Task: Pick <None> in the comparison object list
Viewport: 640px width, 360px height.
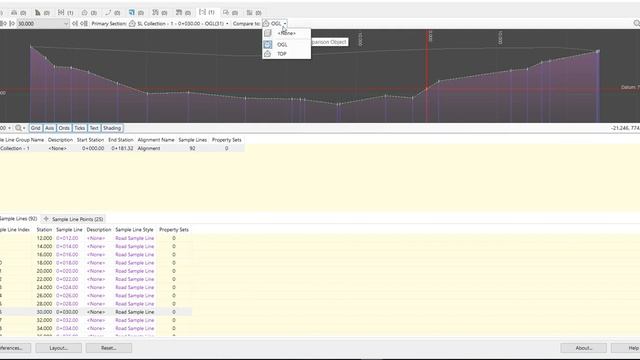Action: (286, 33)
